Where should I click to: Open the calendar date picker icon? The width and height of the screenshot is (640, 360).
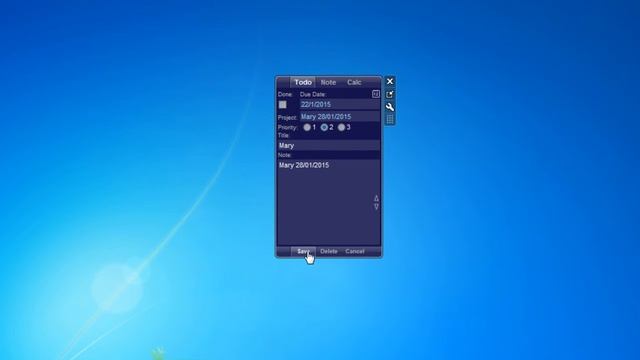[376, 94]
